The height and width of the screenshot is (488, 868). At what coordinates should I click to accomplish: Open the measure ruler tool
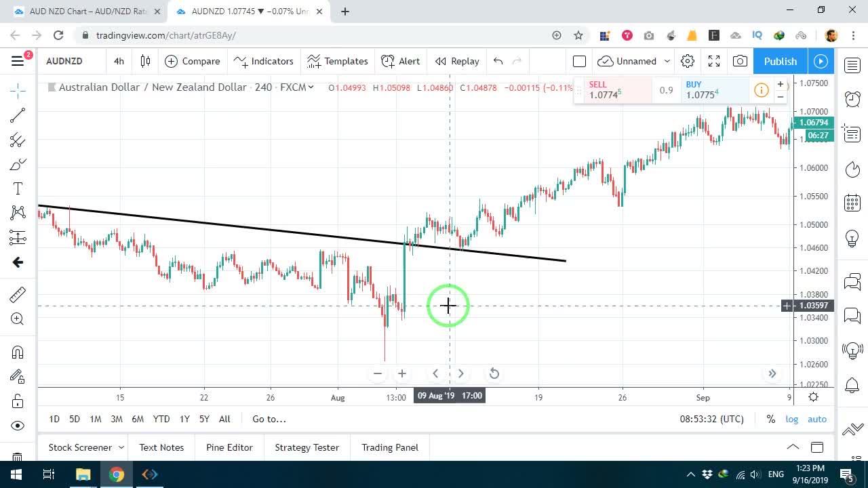coord(18,295)
